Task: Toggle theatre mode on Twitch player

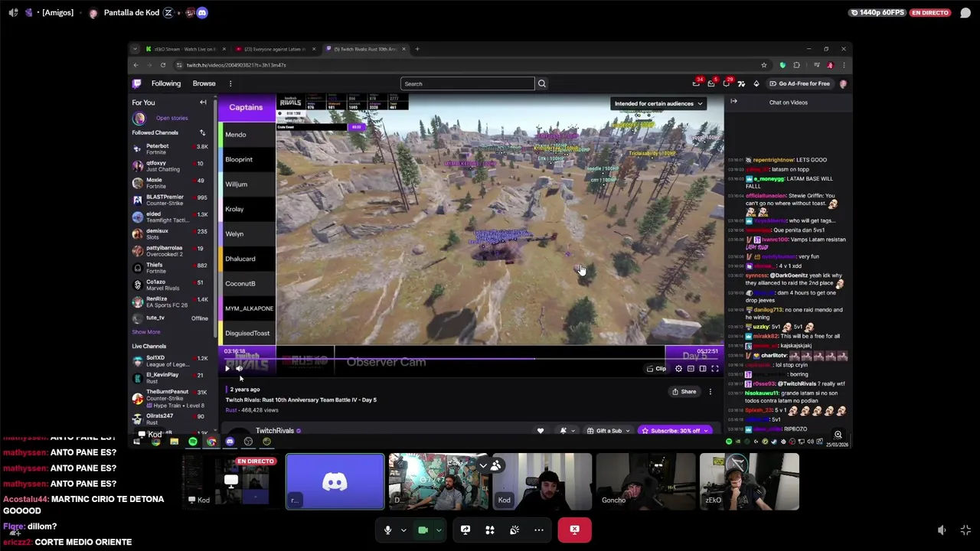Action: (702, 369)
